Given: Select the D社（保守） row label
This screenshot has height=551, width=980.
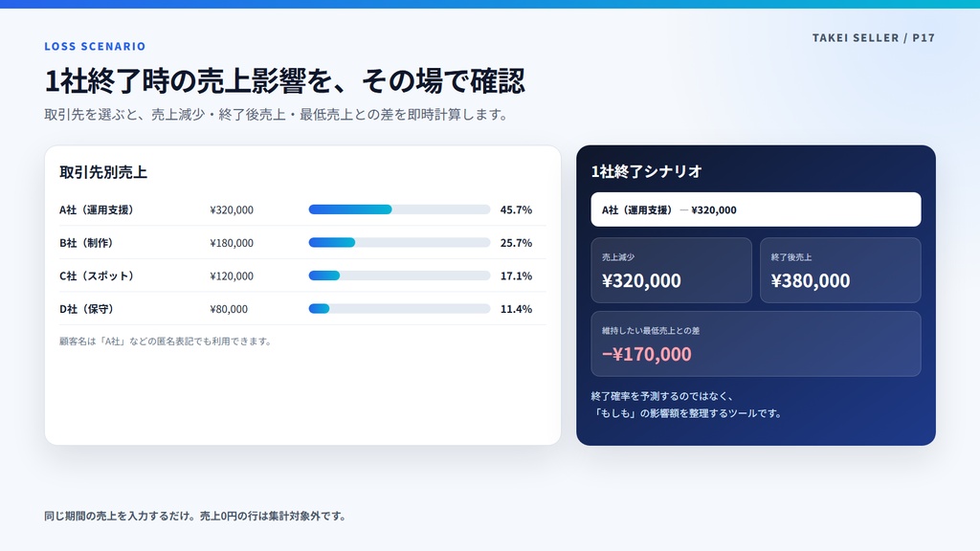Looking at the screenshot, I should 86,309.
